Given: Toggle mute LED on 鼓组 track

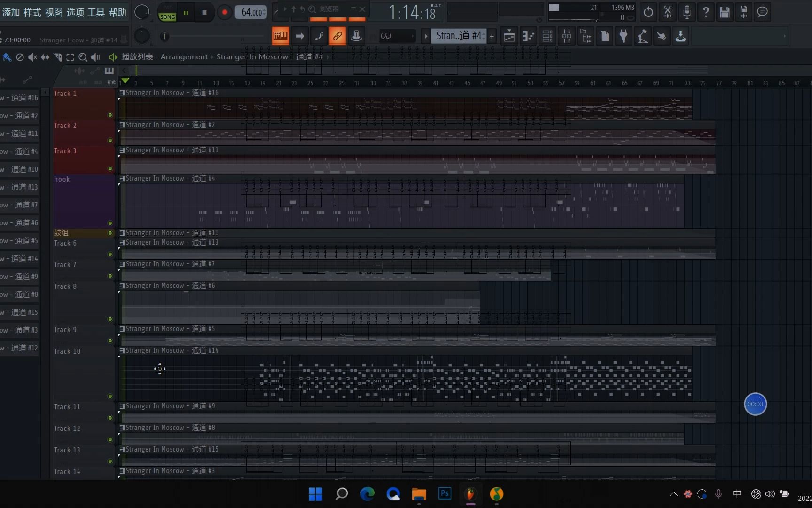Looking at the screenshot, I should (x=110, y=233).
